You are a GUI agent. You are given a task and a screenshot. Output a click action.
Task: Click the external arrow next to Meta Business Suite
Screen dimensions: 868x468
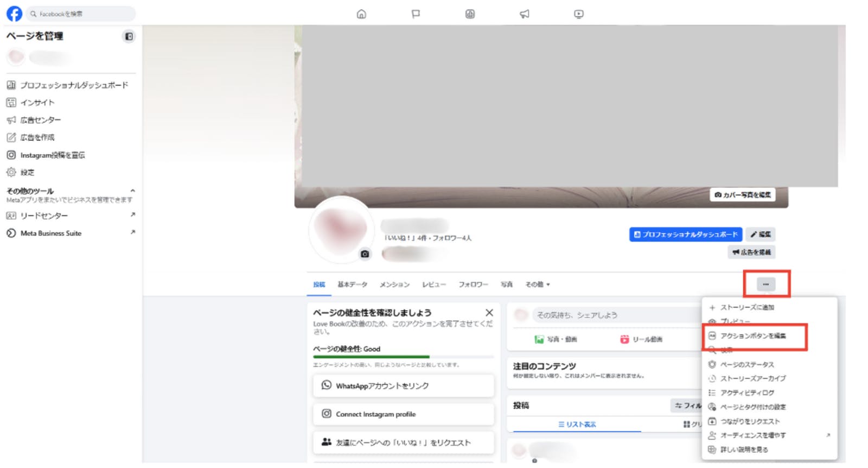point(133,232)
